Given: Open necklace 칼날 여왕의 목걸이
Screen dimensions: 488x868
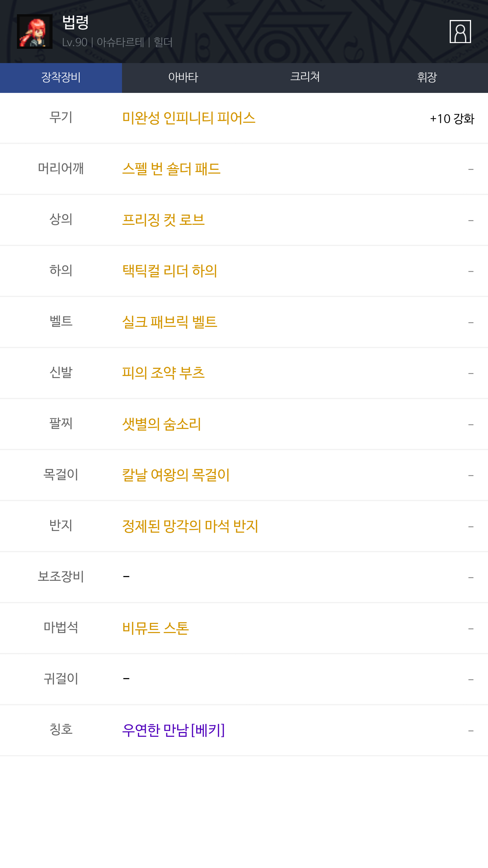Looking at the screenshot, I should pyautogui.click(x=176, y=475).
